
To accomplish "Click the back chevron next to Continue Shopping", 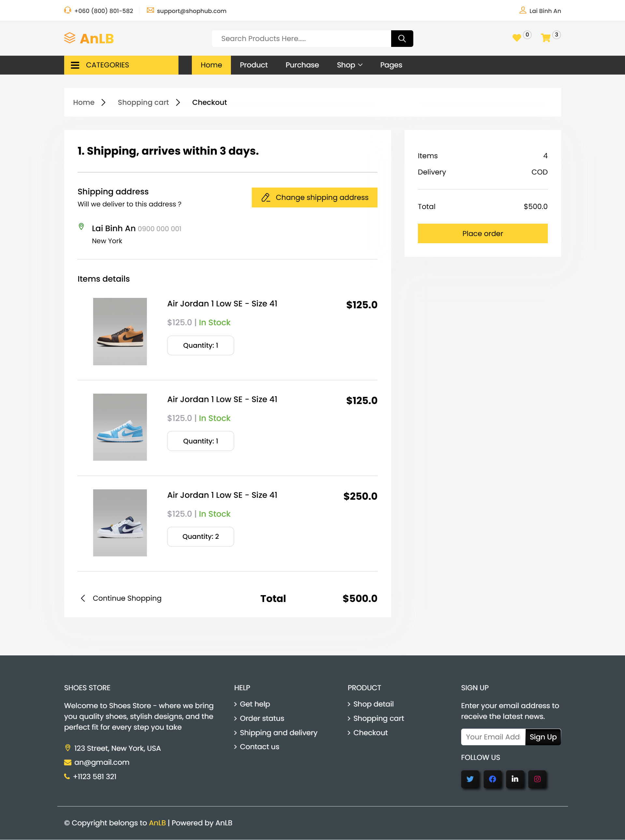I will pyautogui.click(x=83, y=598).
